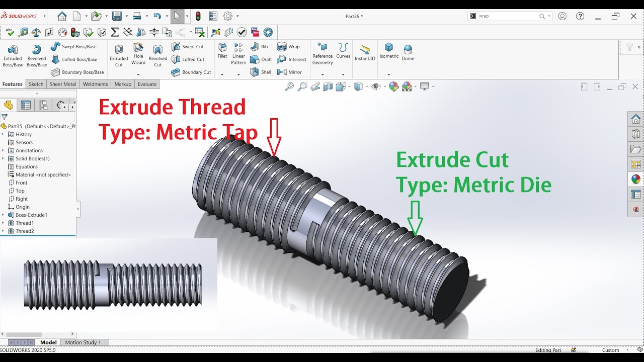Open the Equations sigma icon
This screenshot has width=644, height=362.
point(115,32)
